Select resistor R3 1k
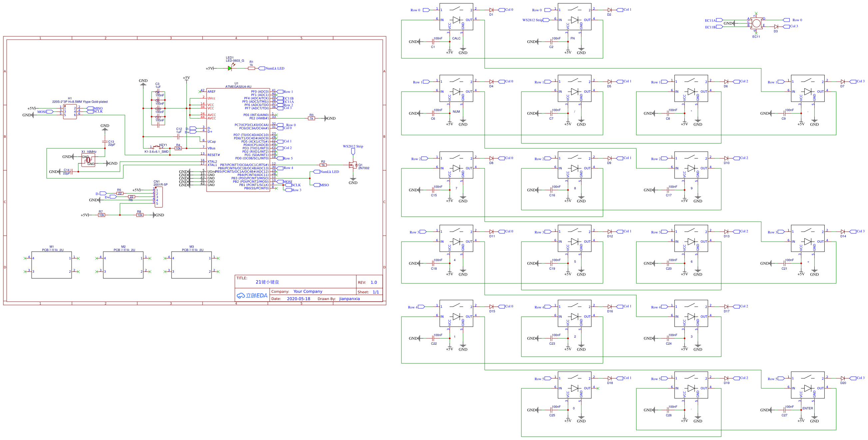The height and width of the screenshot is (440, 868). point(312,118)
